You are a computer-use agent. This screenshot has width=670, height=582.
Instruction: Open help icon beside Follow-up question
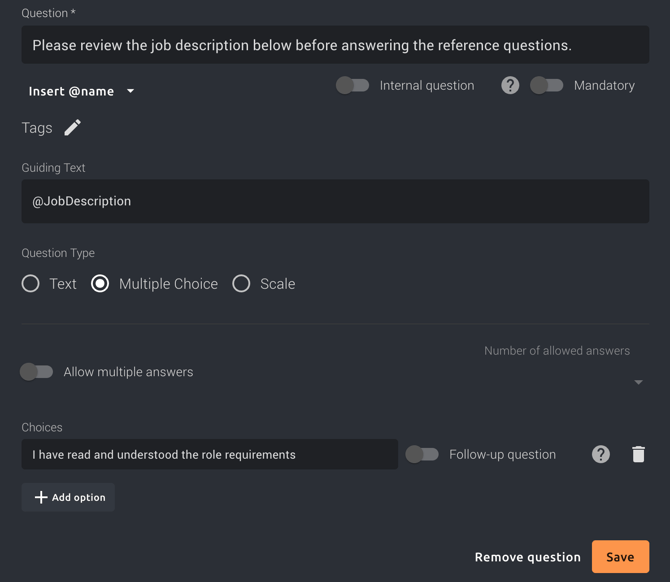pos(600,454)
